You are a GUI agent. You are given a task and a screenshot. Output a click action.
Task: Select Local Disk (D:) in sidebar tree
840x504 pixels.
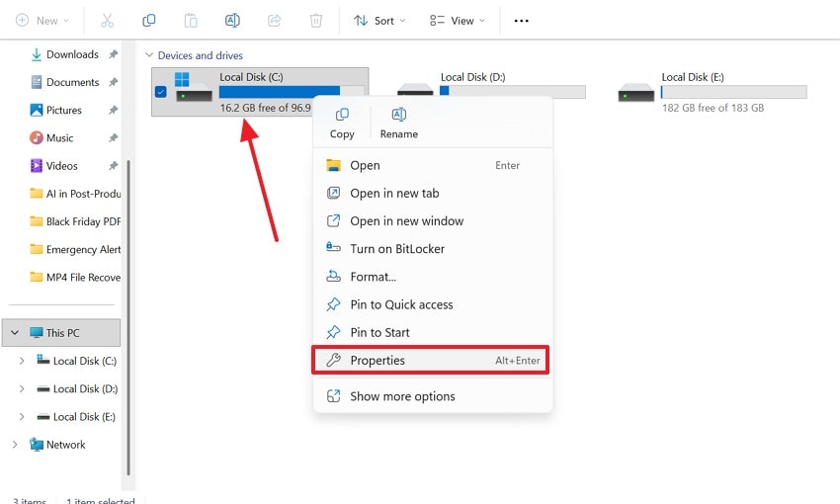77,388
